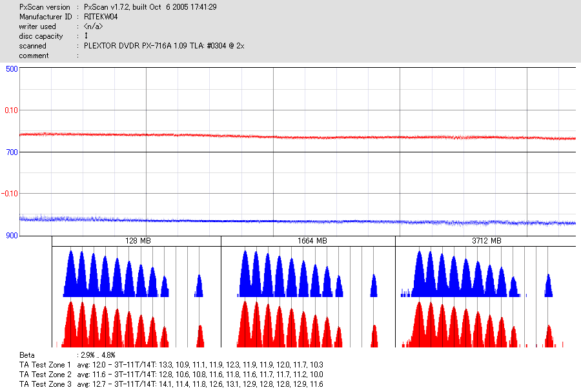Click the Beta 2.9% .. 4.8% value
This screenshot has width=581, height=392.
click(98, 355)
